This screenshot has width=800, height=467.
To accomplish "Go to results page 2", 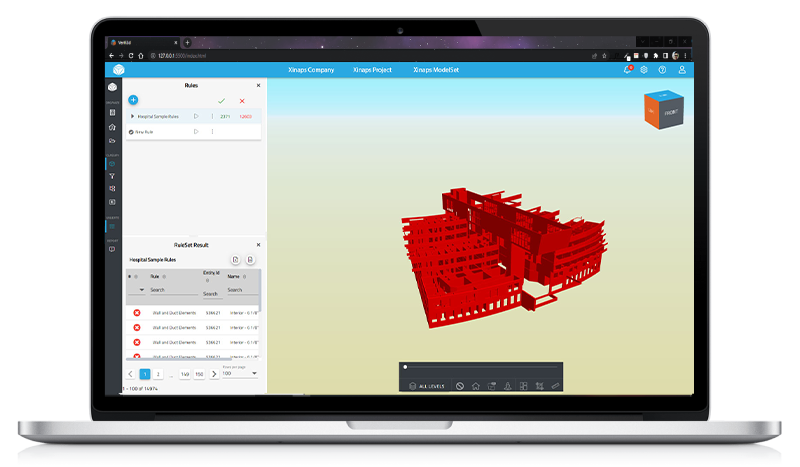I will point(158,374).
